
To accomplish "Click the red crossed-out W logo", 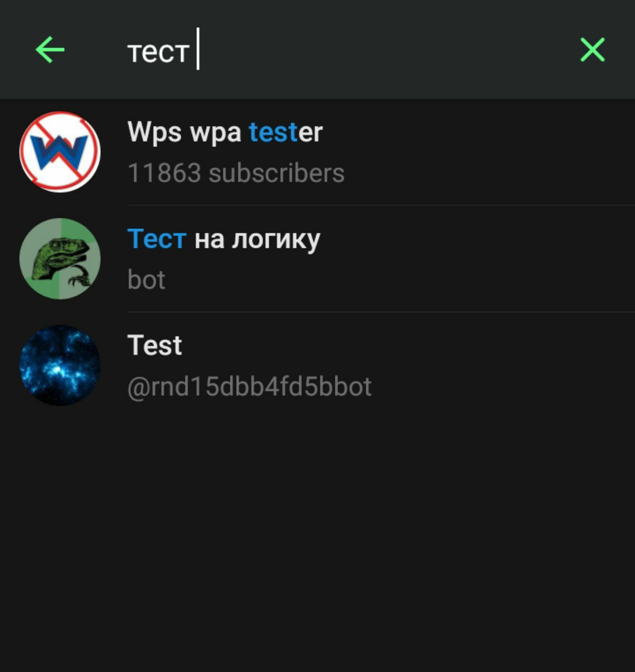I will pos(60,152).
